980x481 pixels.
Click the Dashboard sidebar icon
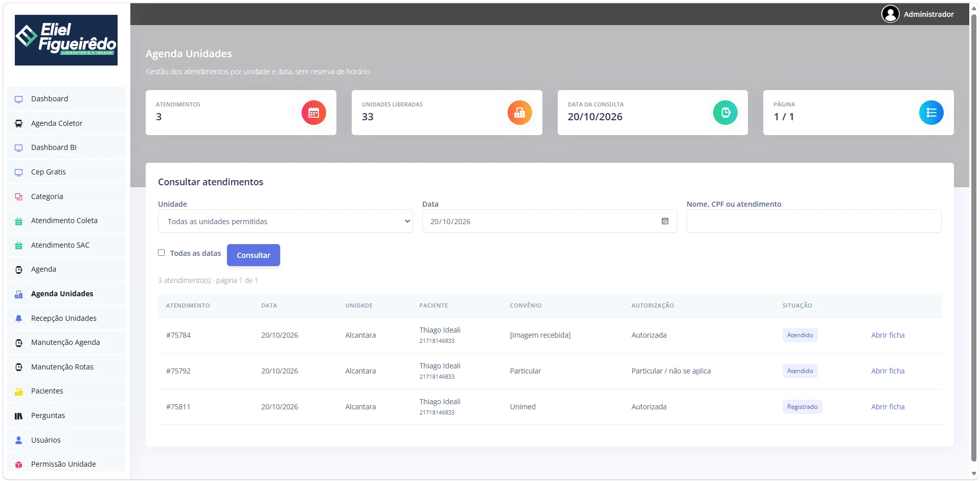(x=19, y=99)
